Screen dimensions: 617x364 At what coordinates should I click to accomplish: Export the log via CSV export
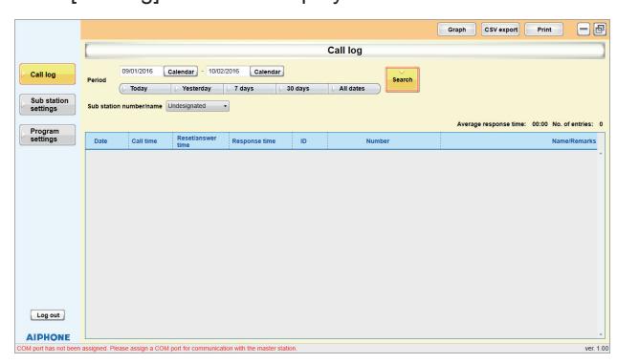coord(500,30)
